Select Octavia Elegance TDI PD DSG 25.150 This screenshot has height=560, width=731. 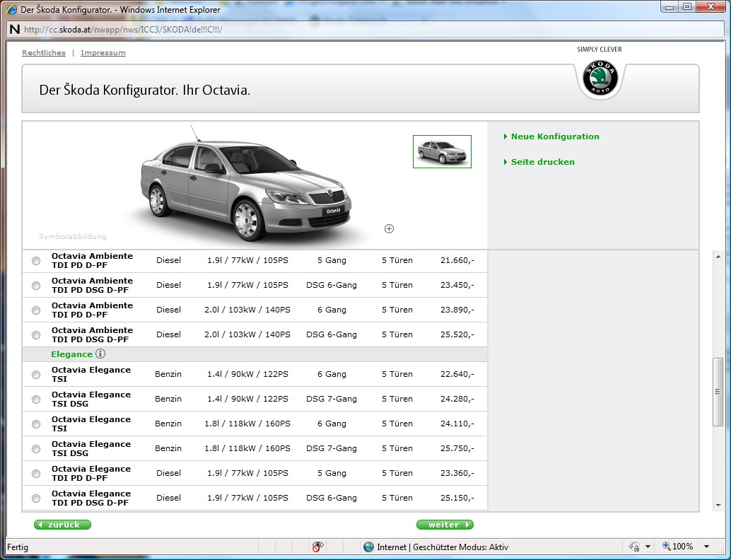pos(36,498)
